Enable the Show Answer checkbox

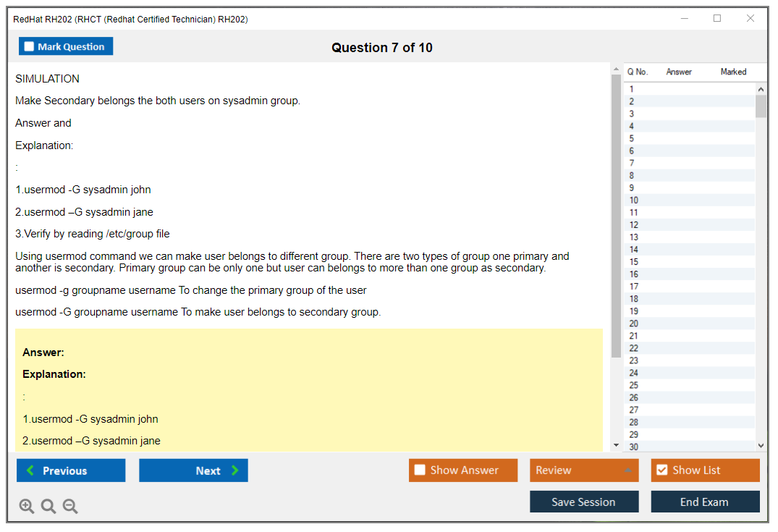(420, 470)
